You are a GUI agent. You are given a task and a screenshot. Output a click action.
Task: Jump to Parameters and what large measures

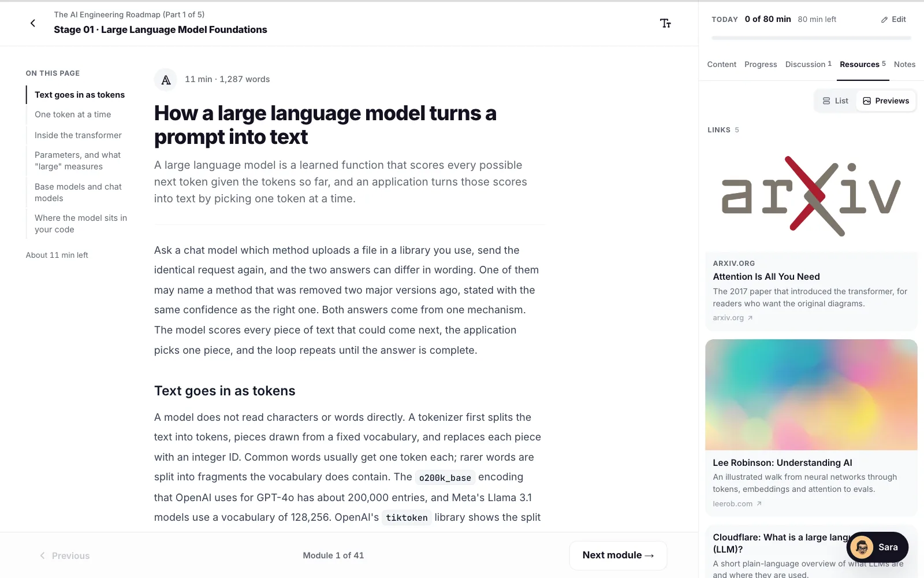[77, 161]
